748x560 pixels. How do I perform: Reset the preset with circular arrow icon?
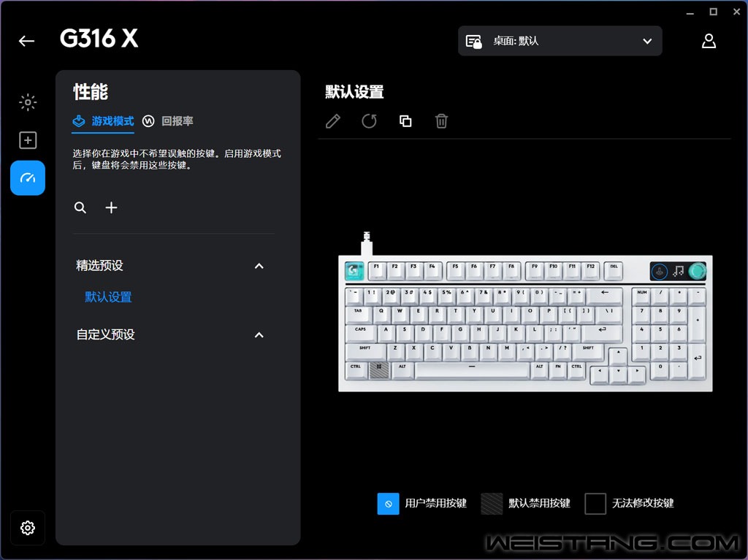pos(369,121)
